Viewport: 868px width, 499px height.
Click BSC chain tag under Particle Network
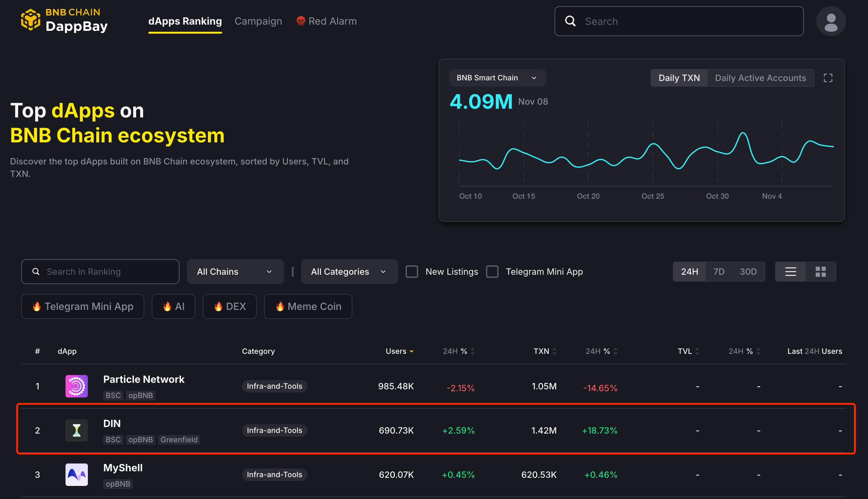point(113,396)
